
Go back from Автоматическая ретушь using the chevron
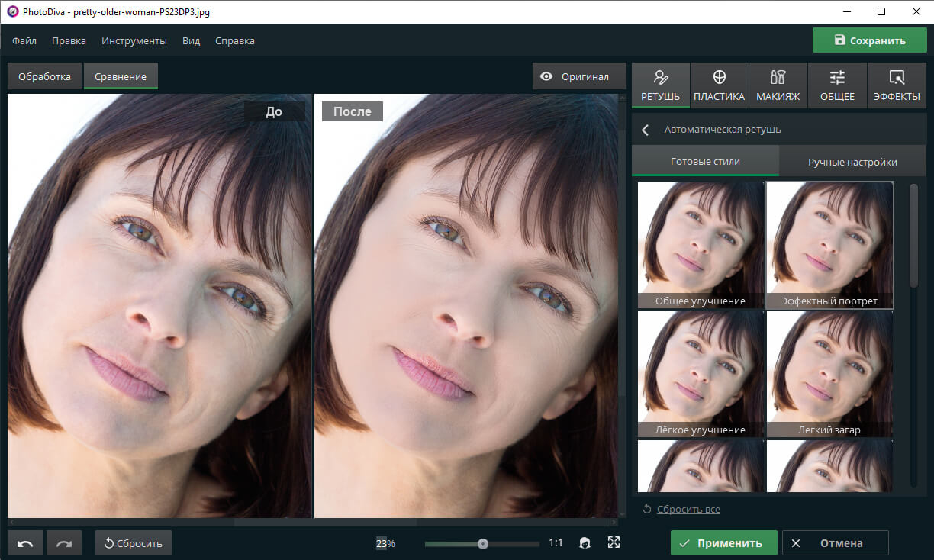[x=646, y=130]
